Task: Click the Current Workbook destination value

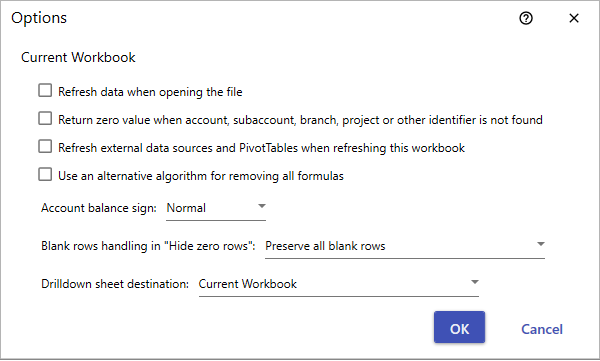Action: [248, 284]
